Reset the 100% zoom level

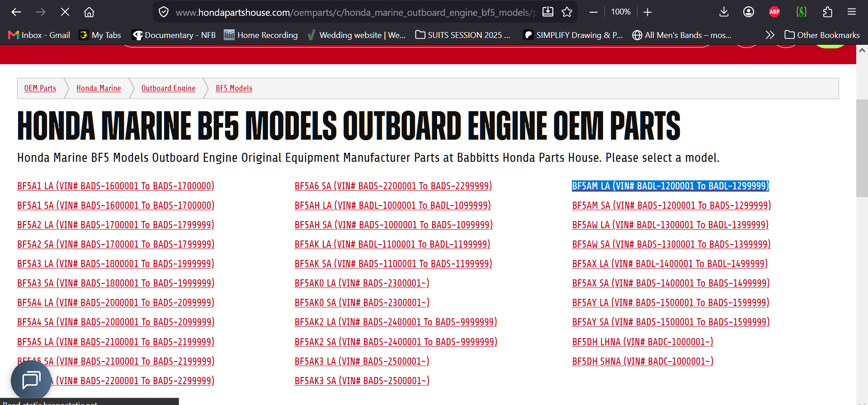click(x=621, y=12)
